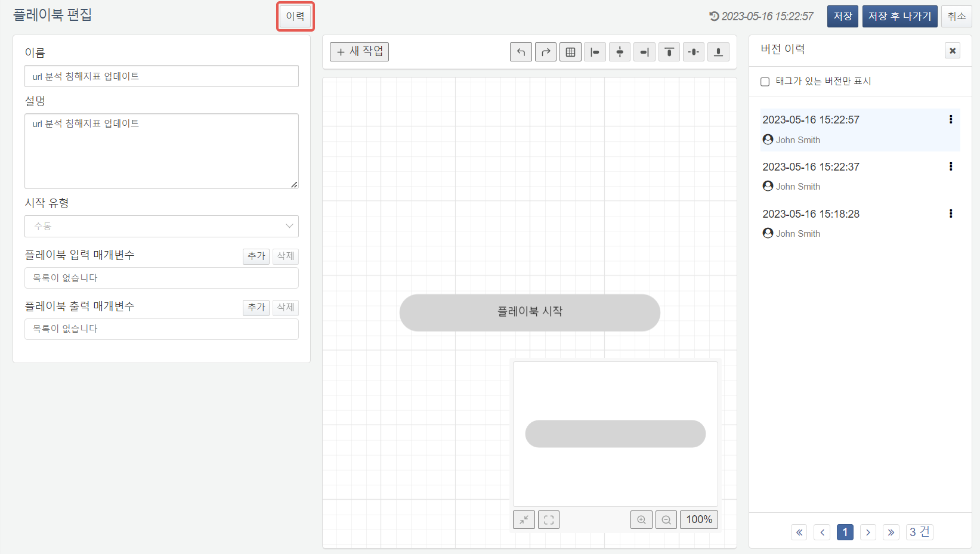Screen dimensions: 980x554
Task: Align selected tasks to the left
Action: 595,52
